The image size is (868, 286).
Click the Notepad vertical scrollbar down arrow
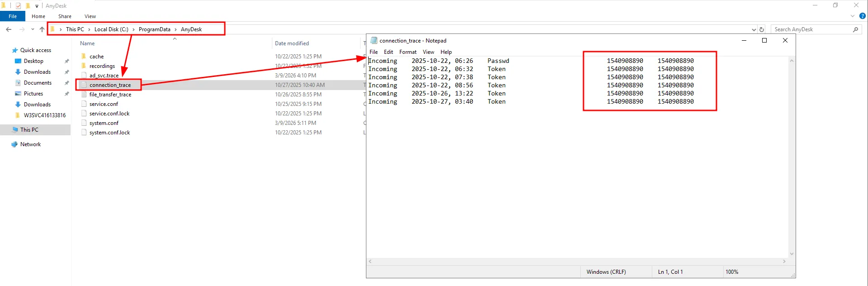[x=792, y=254]
